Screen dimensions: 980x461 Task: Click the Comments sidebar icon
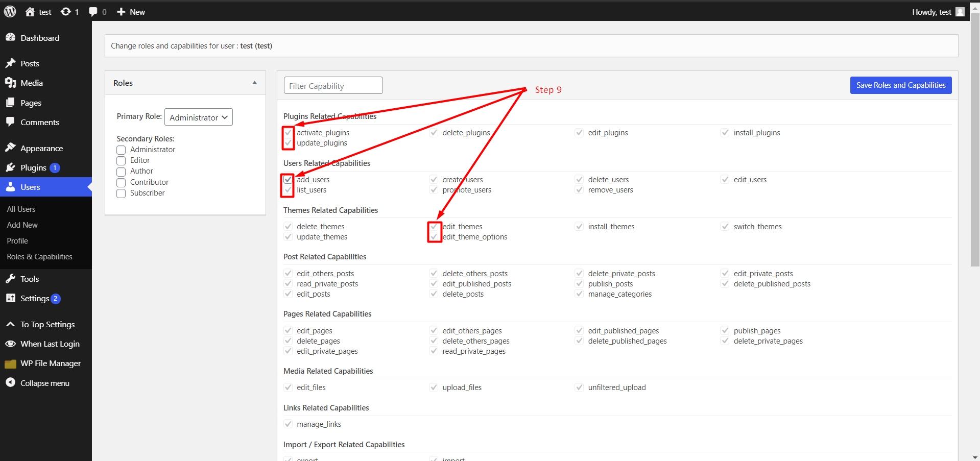tap(10, 122)
